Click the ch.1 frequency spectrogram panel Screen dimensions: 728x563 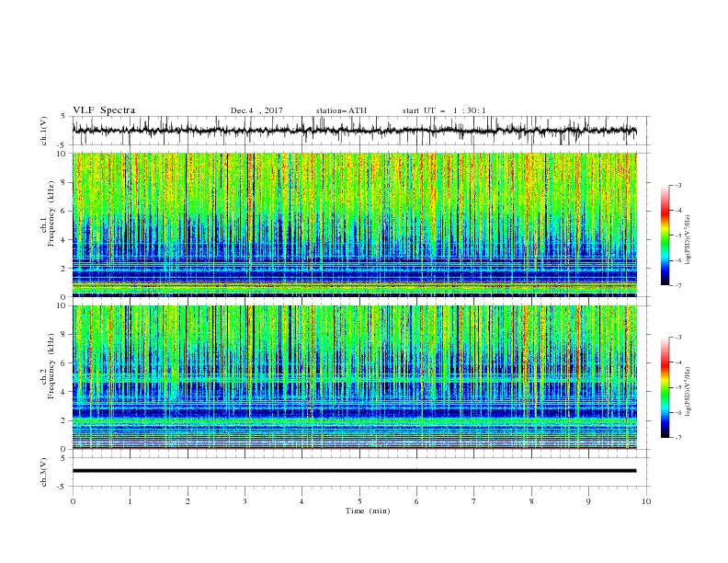(x=355, y=224)
